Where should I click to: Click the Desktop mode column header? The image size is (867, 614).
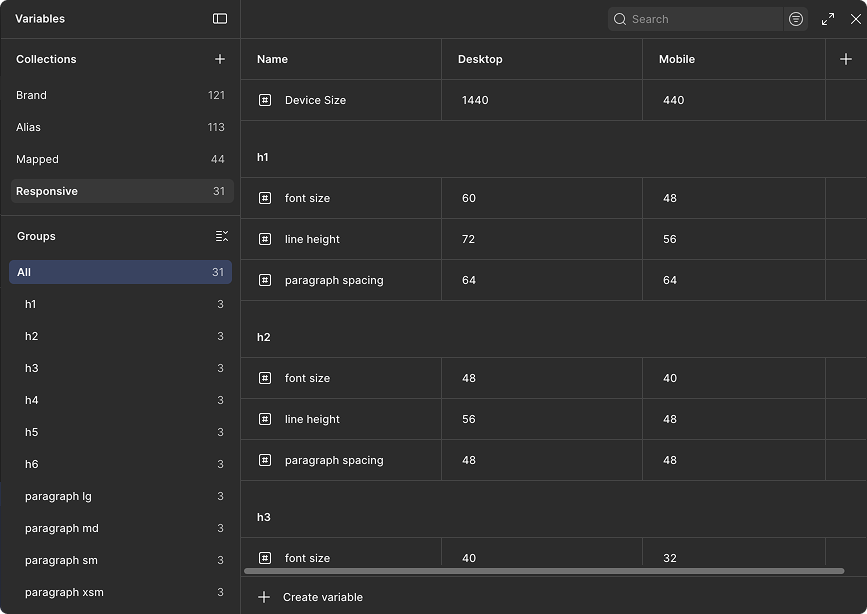coord(542,59)
